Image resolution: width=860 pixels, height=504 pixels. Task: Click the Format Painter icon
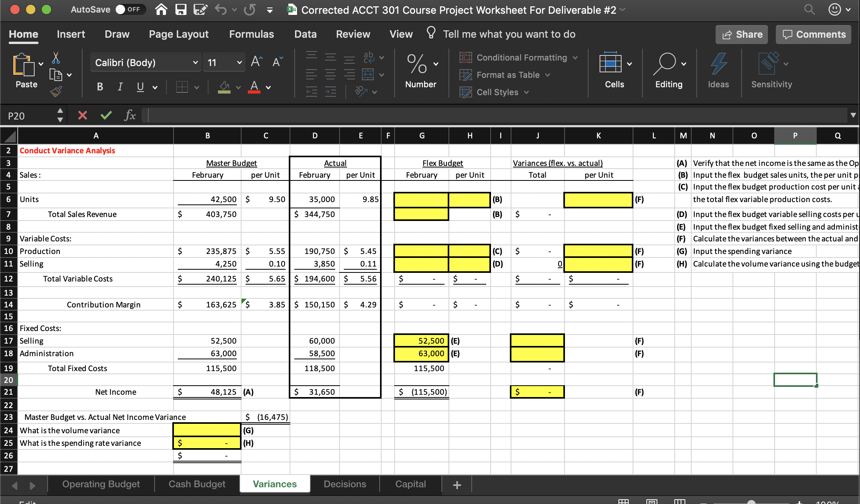56,91
